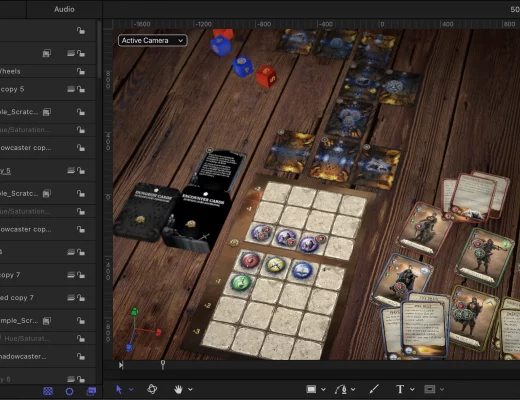The height and width of the screenshot is (400, 520).
Task: Select the Pan hand tool
Action: tap(179, 389)
